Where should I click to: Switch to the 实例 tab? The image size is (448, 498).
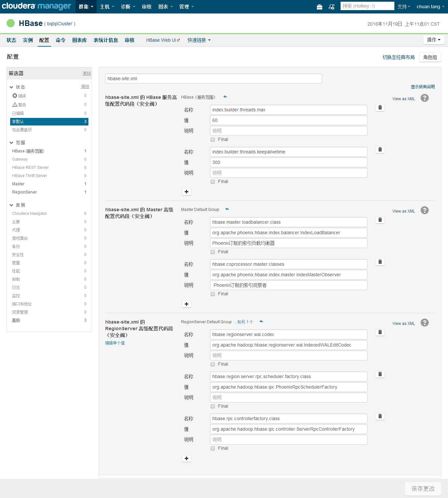click(28, 40)
